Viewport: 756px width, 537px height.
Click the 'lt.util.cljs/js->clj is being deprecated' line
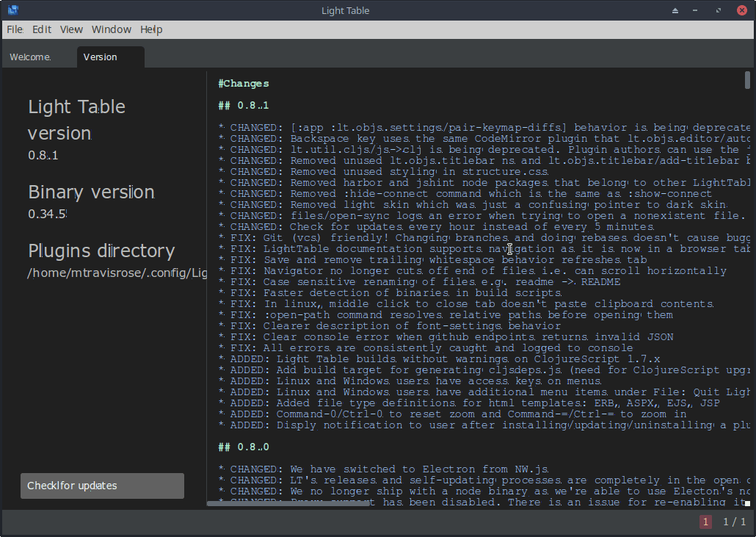484,150
